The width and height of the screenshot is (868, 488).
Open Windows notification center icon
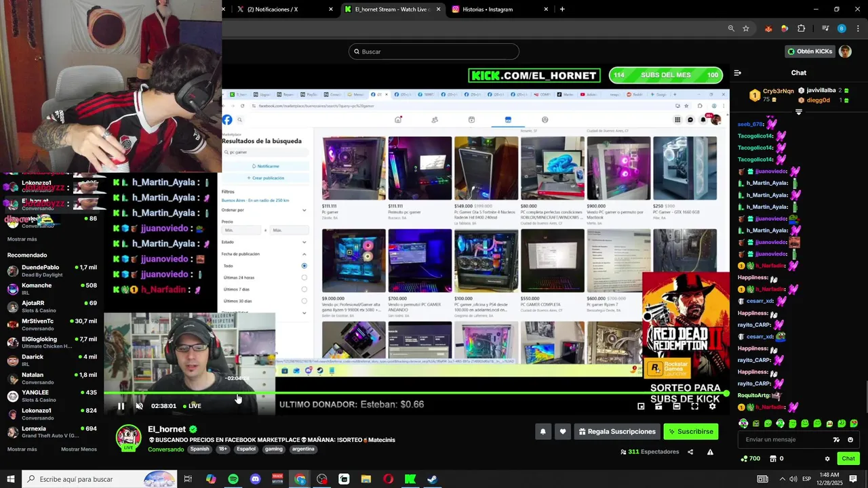coord(853,479)
